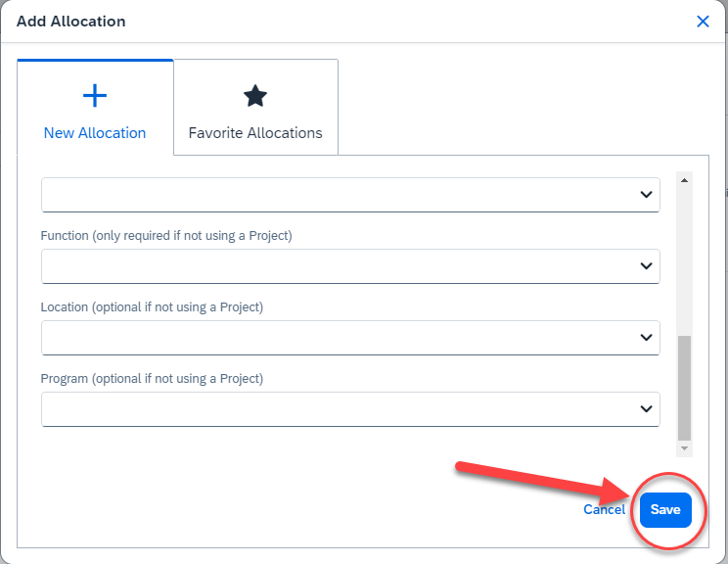Click inside the Location combo box field
This screenshot has width=728, height=564.
pos(333,338)
